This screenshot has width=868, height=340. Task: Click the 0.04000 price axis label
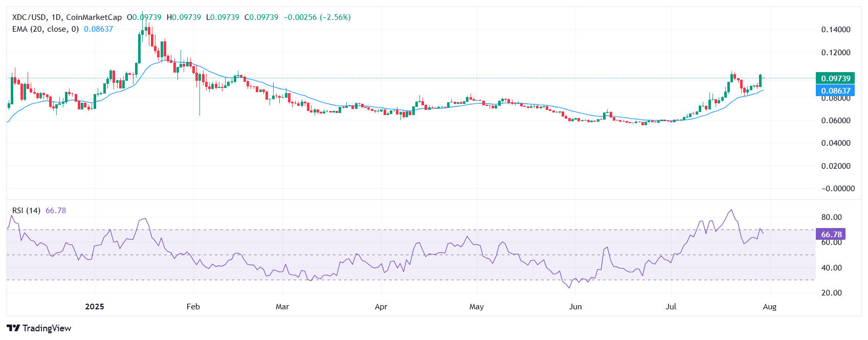click(x=836, y=143)
